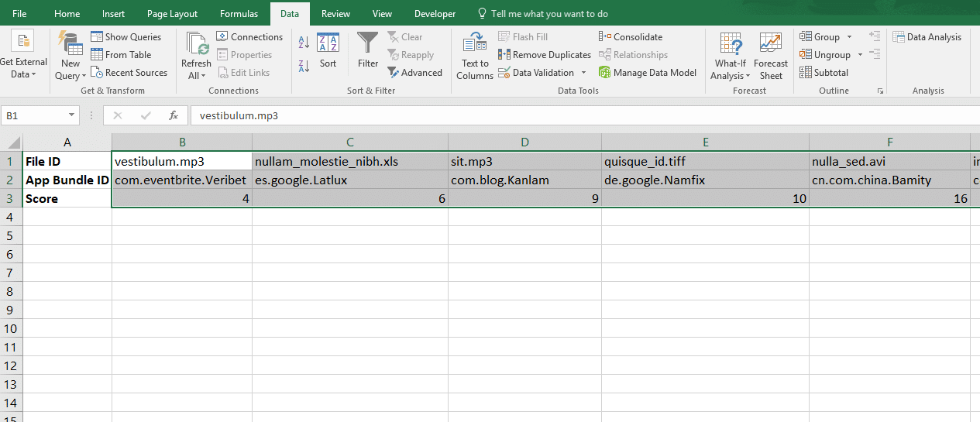Expand New Query dropdown arrow
Screen dimensions: 980x422
tap(84, 76)
